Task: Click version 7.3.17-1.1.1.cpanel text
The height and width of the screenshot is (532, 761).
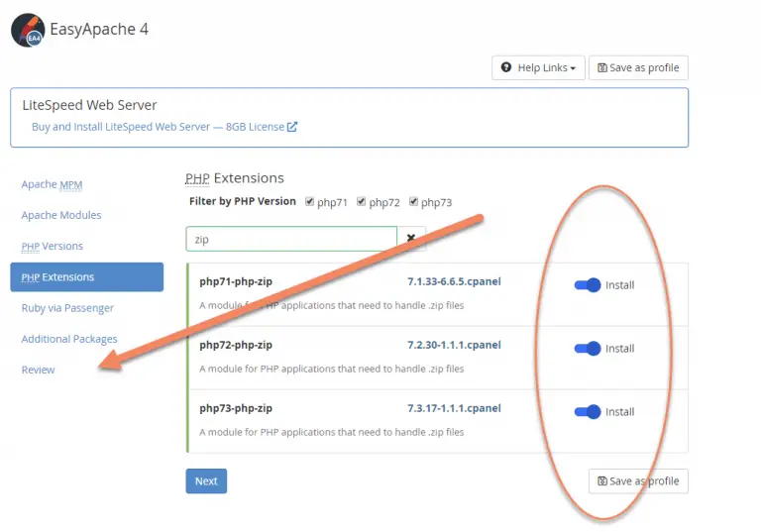Action: [x=454, y=409]
